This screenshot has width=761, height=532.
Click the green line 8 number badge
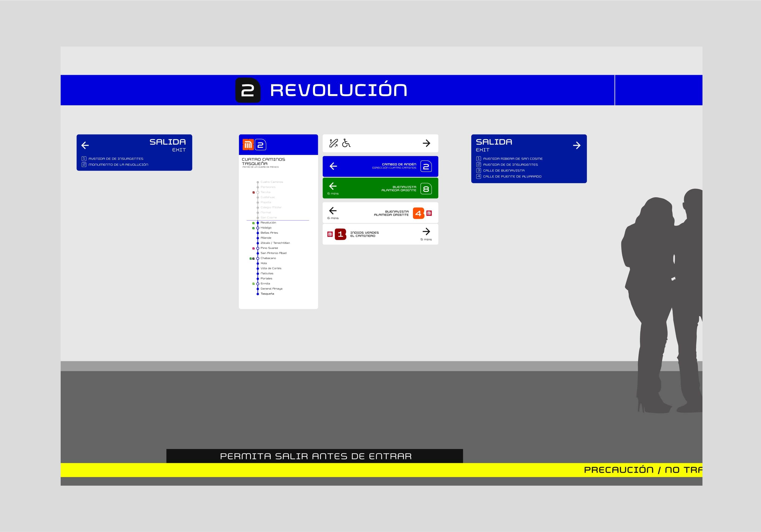(426, 189)
